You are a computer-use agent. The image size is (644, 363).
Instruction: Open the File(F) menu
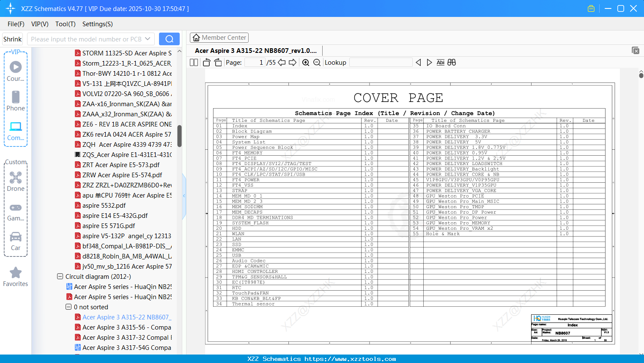click(x=16, y=24)
